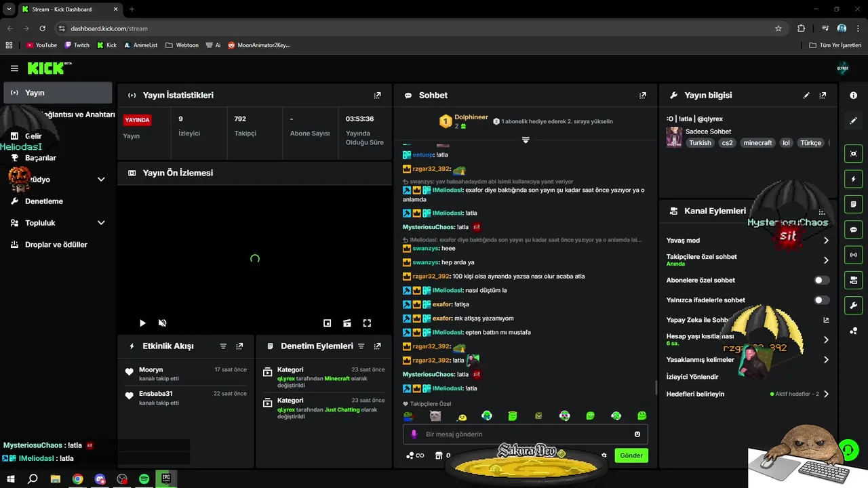Image resolution: width=868 pixels, height=488 pixels.
Task: Click the browser address bar URL
Action: tap(109, 28)
